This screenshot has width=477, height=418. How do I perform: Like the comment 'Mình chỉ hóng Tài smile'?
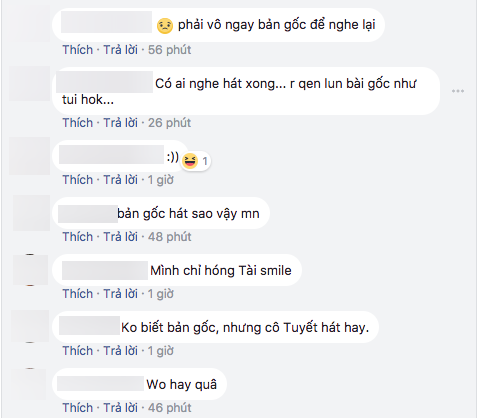pyautogui.click(x=78, y=294)
